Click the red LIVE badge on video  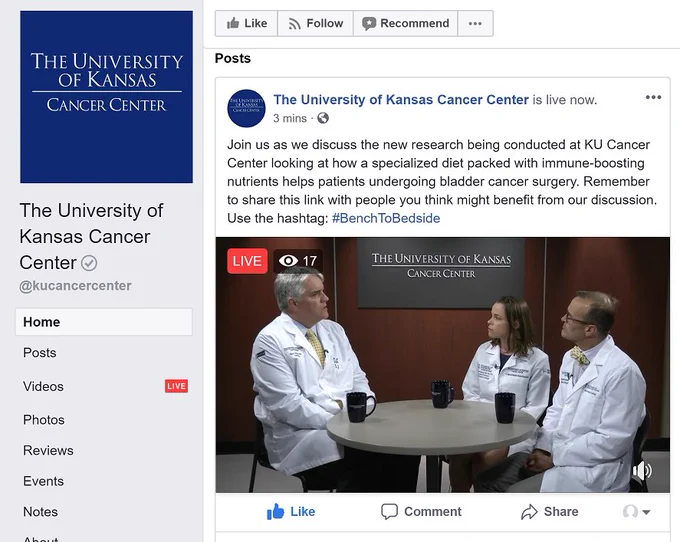click(x=247, y=261)
